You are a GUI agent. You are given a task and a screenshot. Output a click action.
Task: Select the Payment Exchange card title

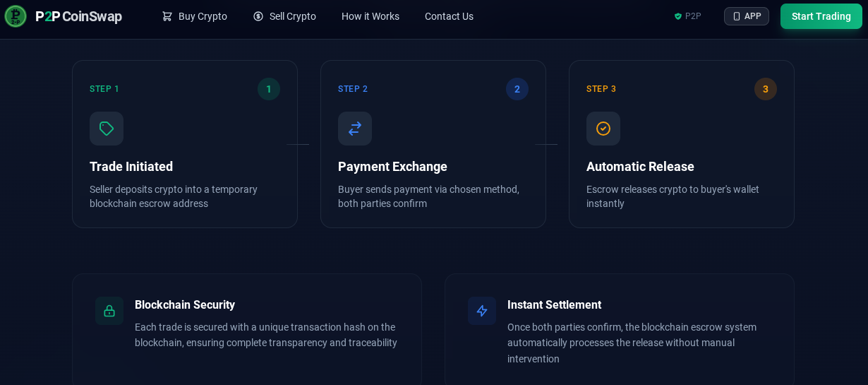(x=392, y=167)
